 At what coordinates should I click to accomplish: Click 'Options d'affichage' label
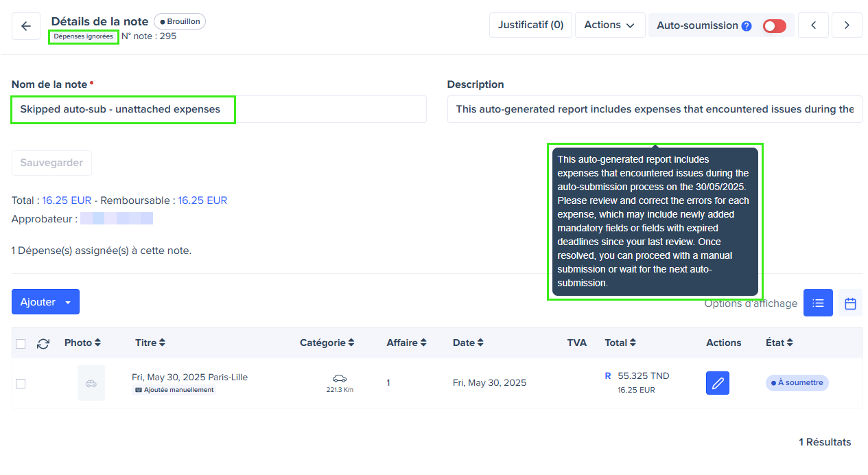(x=751, y=303)
